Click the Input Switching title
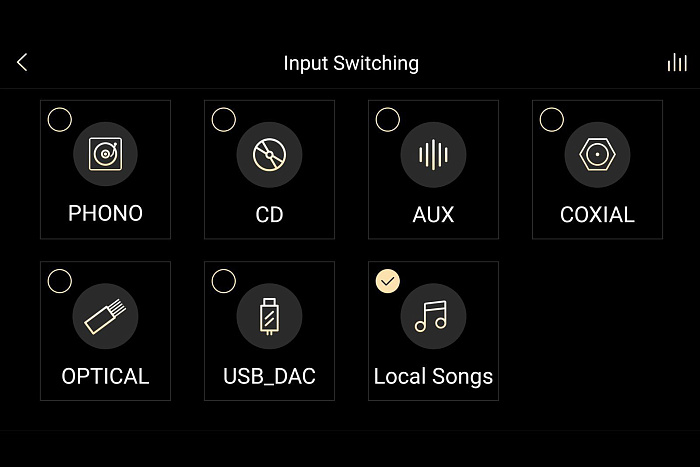 (x=351, y=63)
